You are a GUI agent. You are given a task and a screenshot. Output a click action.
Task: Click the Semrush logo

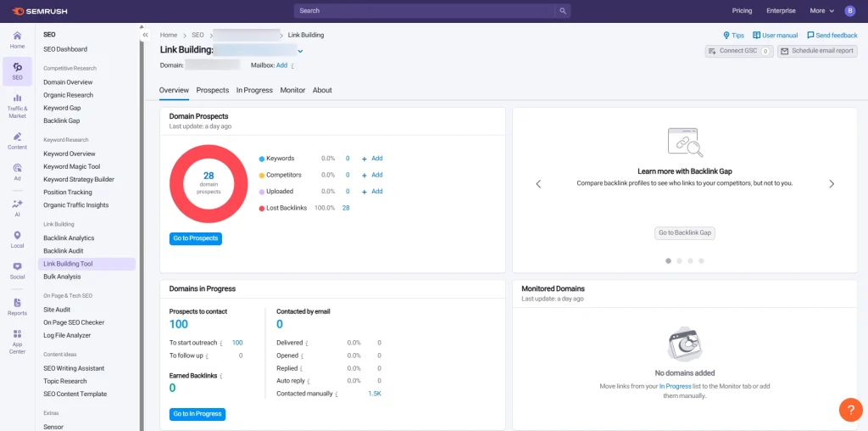(39, 11)
